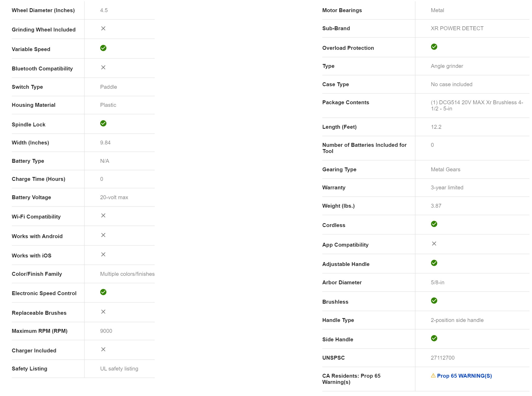Click the green check for Electronic Speed Control
Screen dimensions: 532x396
point(103,292)
